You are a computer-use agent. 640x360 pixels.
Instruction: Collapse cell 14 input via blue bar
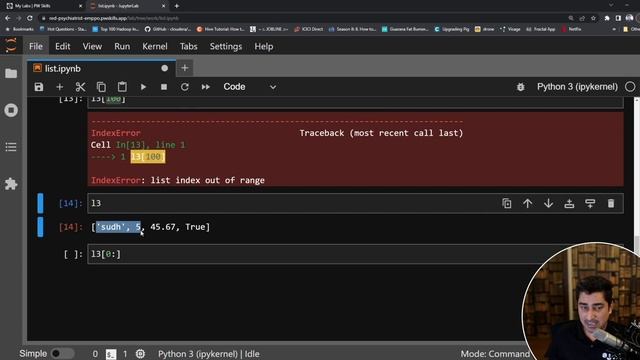[40, 203]
